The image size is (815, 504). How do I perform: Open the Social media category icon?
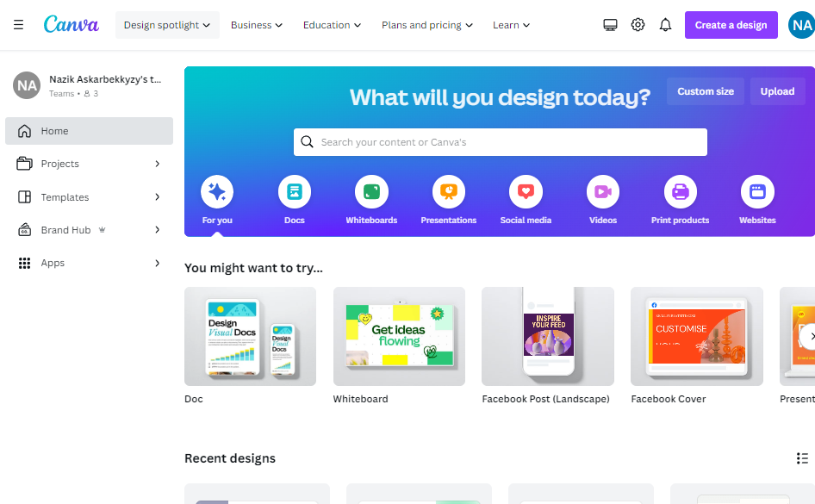pos(526,192)
